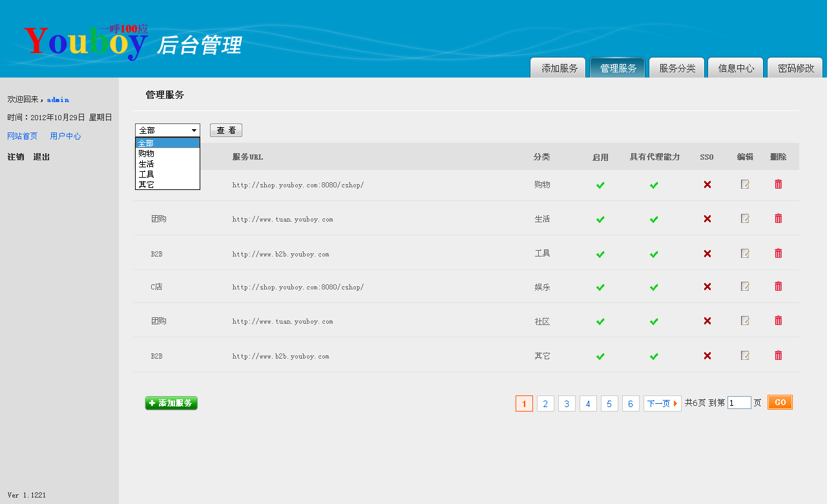
Task: Click the SSO red cross in the 购物 row
Action: (707, 185)
